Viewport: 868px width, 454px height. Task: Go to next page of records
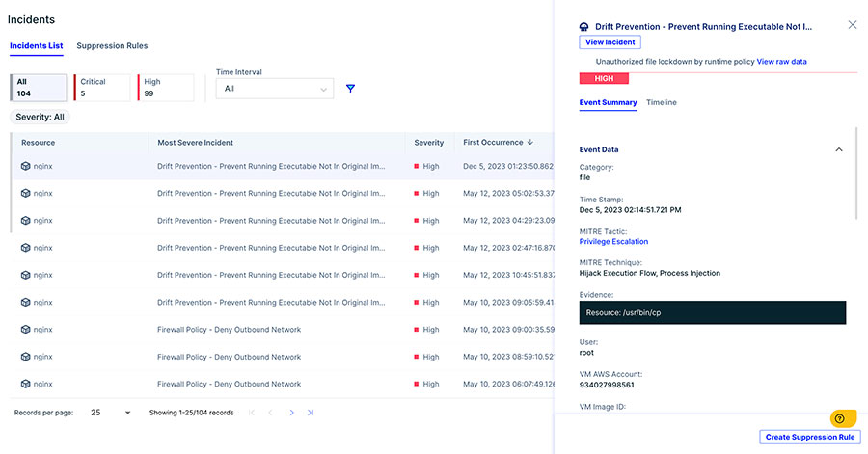coord(291,413)
